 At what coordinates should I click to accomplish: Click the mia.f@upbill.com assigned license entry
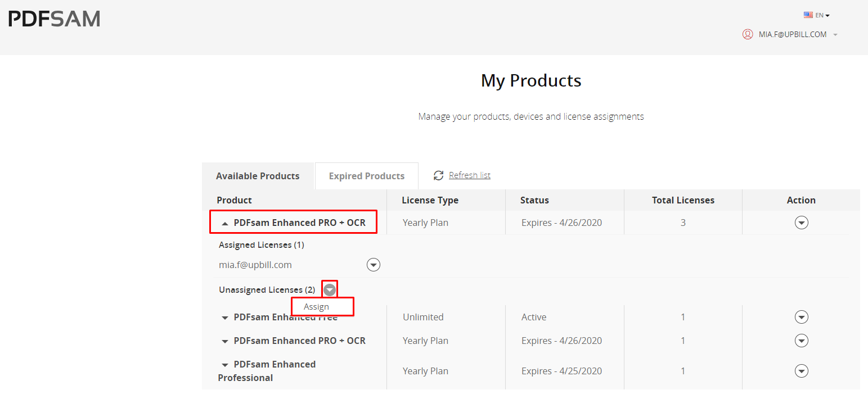(255, 265)
